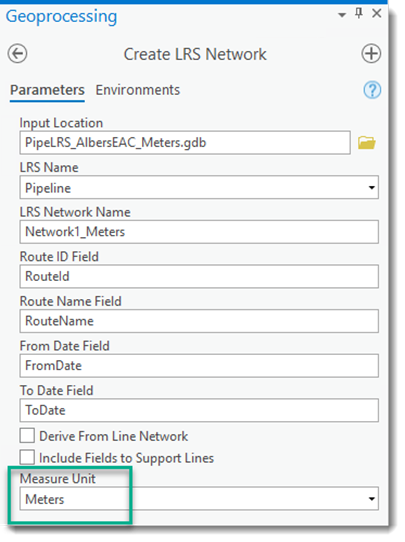Click the plus icon beside Create LRS Network

pyautogui.click(x=371, y=54)
